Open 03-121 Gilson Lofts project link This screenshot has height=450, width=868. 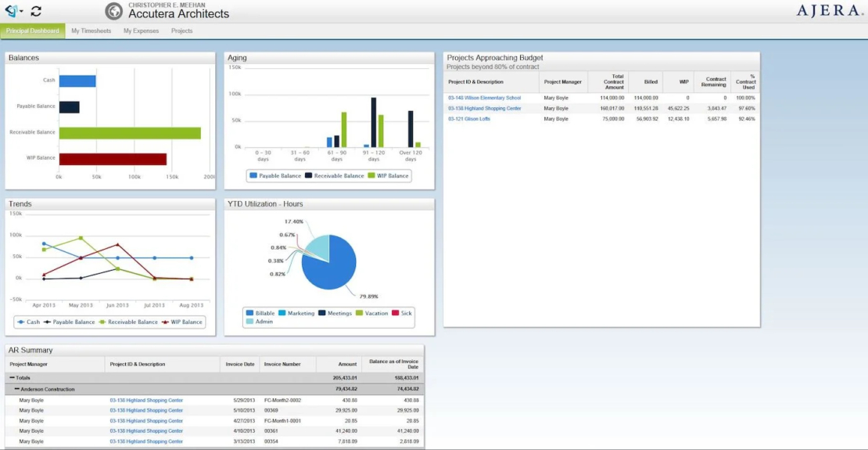(x=469, y=119)
